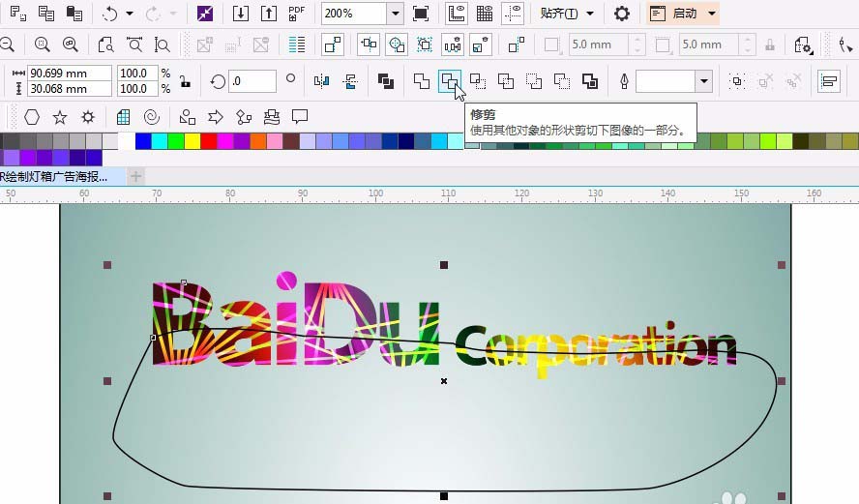Select the Callout shapes tool icon
The image size is (859, 504).
300,117
